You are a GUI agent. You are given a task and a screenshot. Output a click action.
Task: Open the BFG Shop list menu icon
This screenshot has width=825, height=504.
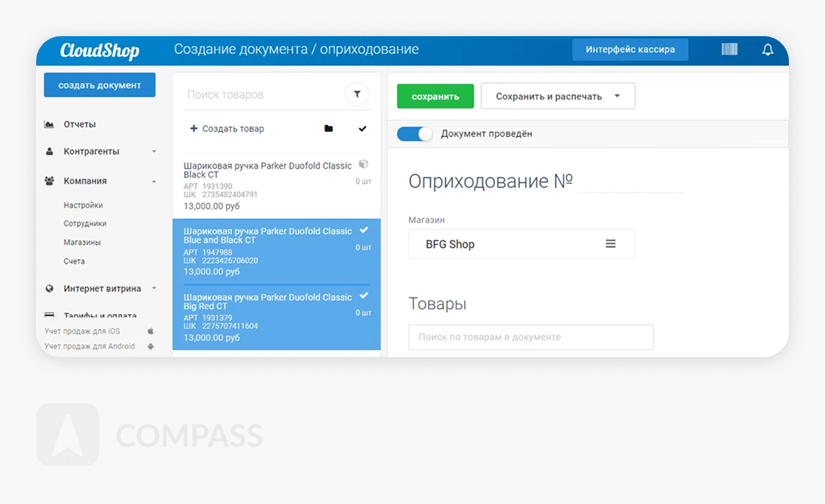[610, 244]
